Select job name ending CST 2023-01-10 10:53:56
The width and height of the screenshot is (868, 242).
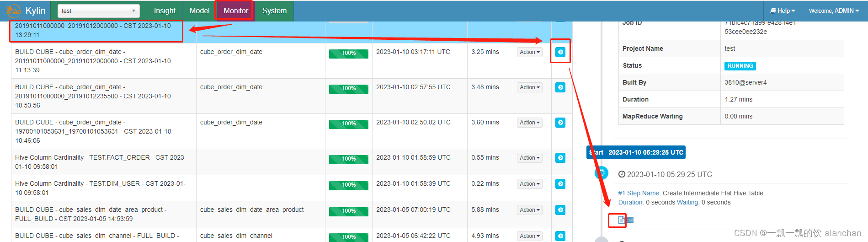coord(93,96)
